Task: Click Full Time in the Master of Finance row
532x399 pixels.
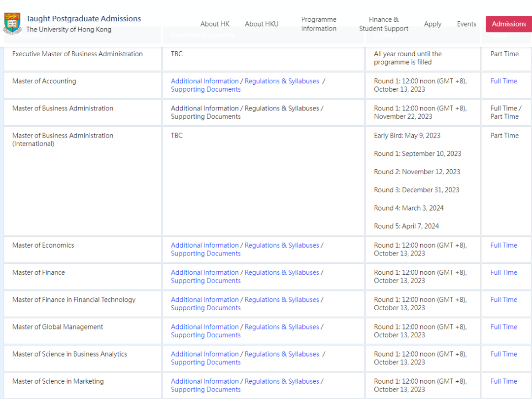Action: 504,272
